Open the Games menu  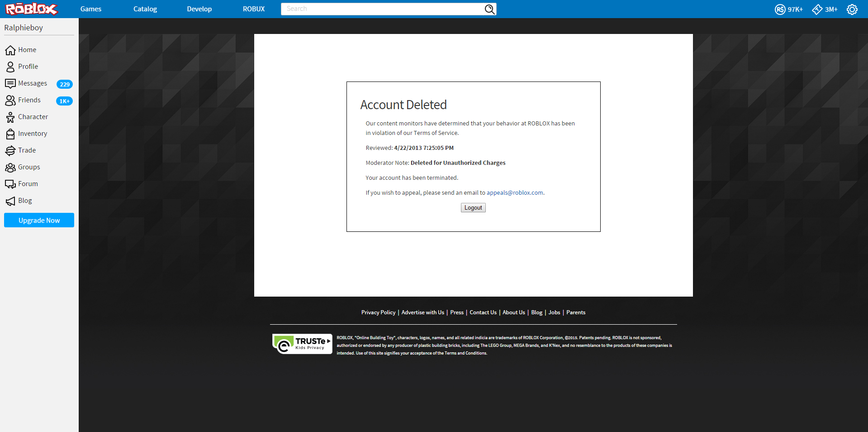coord(91,9)
